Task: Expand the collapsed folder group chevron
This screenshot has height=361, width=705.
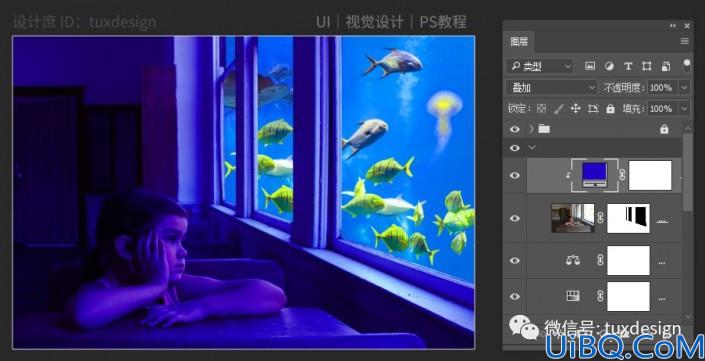Action: coord(532,129)
